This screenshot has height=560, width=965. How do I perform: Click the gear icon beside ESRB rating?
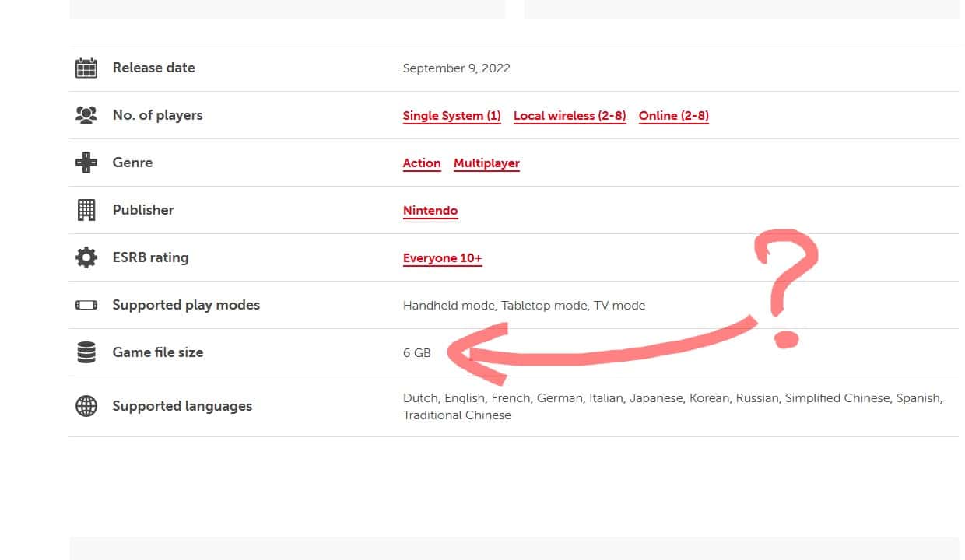click(x=86, y=257)
